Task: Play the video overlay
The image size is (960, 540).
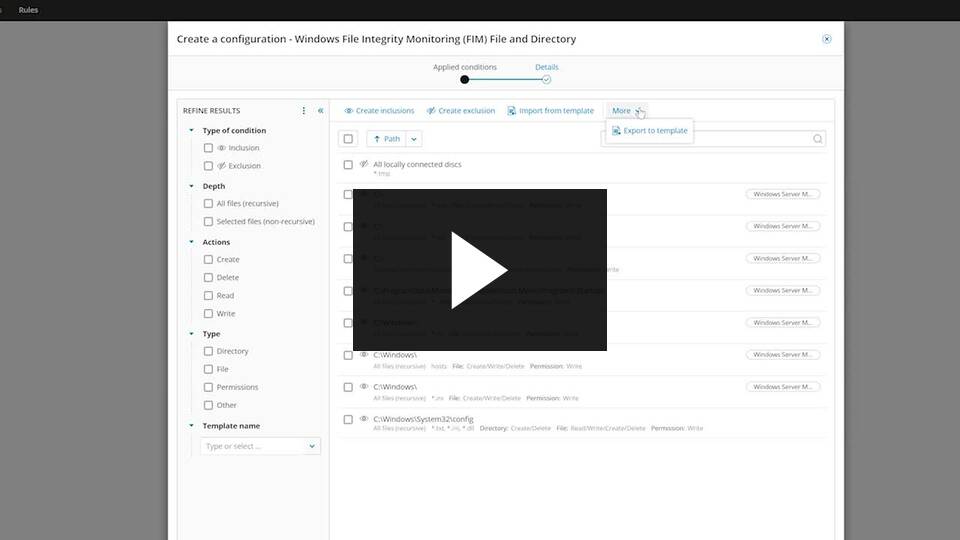Action: pos(479,270)
